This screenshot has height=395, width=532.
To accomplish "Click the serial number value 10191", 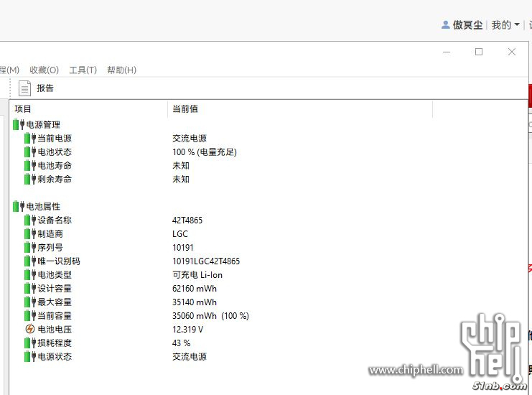I will point(183,247).
